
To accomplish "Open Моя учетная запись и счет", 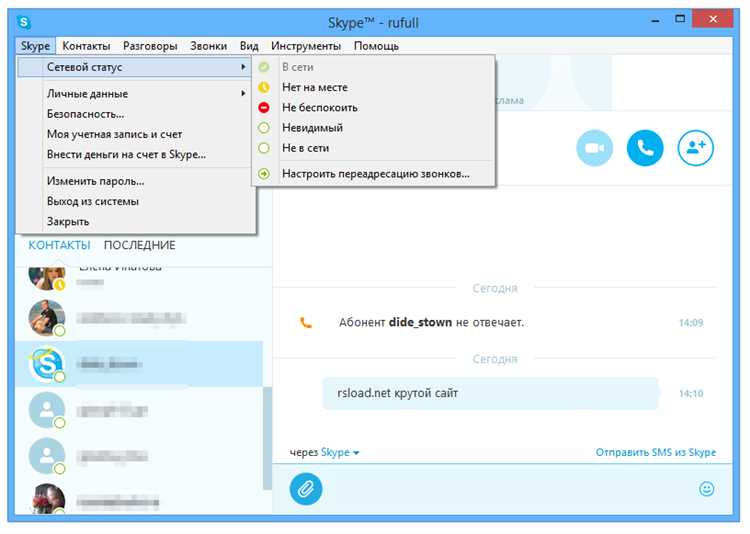I will click(134, 134).
